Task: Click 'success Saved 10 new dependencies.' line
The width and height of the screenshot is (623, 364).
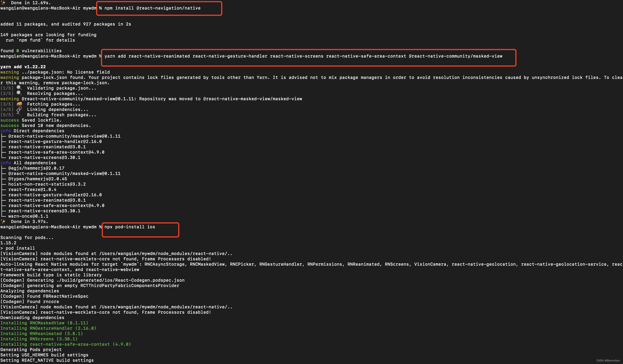Action: pos(46,125)
